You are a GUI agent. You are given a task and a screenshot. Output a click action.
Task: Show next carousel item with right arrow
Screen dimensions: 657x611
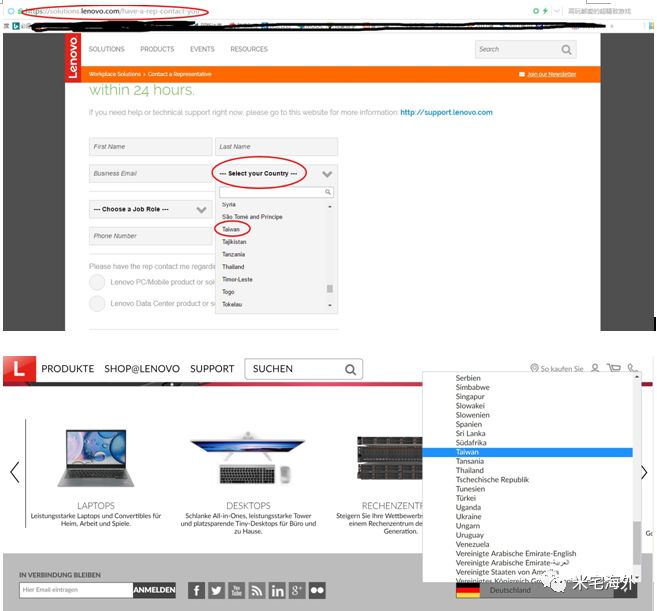pos(644,472)
